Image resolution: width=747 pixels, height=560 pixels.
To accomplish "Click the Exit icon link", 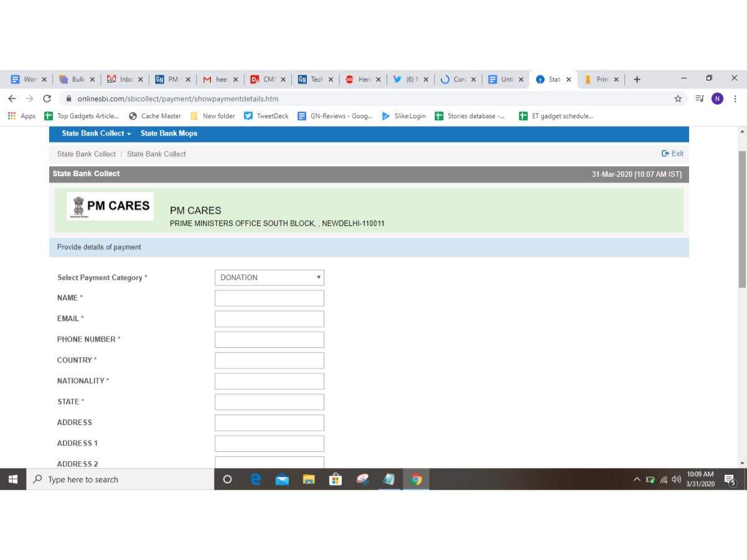I will (x=672, y=154).
